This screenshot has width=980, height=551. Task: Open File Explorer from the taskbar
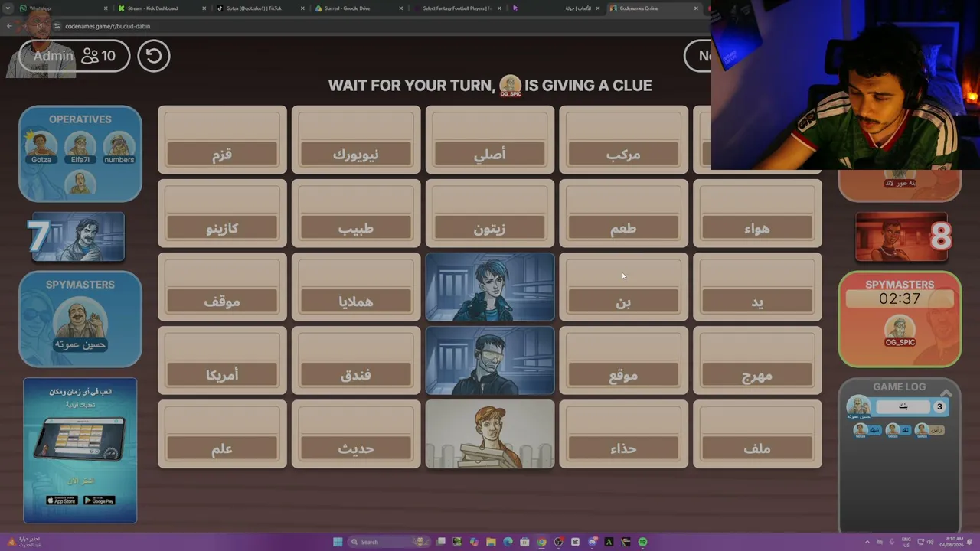point(491,542)
